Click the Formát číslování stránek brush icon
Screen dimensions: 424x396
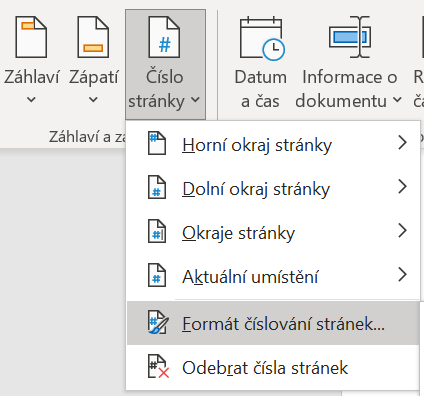pyautogui.click(x=158, y=322)
